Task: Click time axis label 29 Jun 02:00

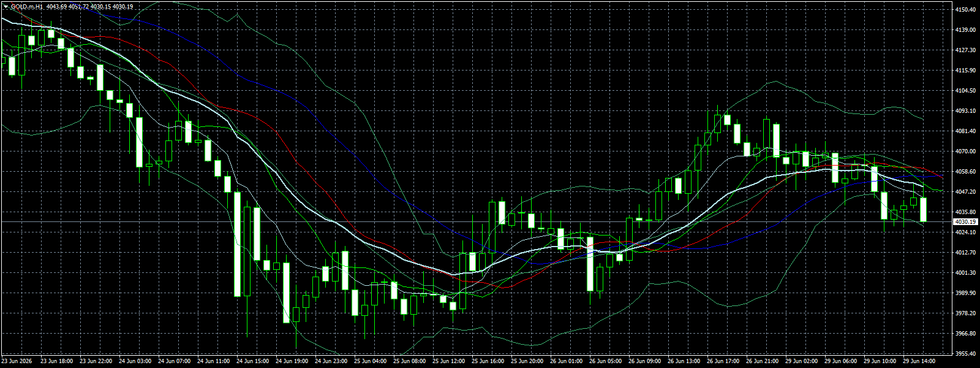Action: click(801, 361)
